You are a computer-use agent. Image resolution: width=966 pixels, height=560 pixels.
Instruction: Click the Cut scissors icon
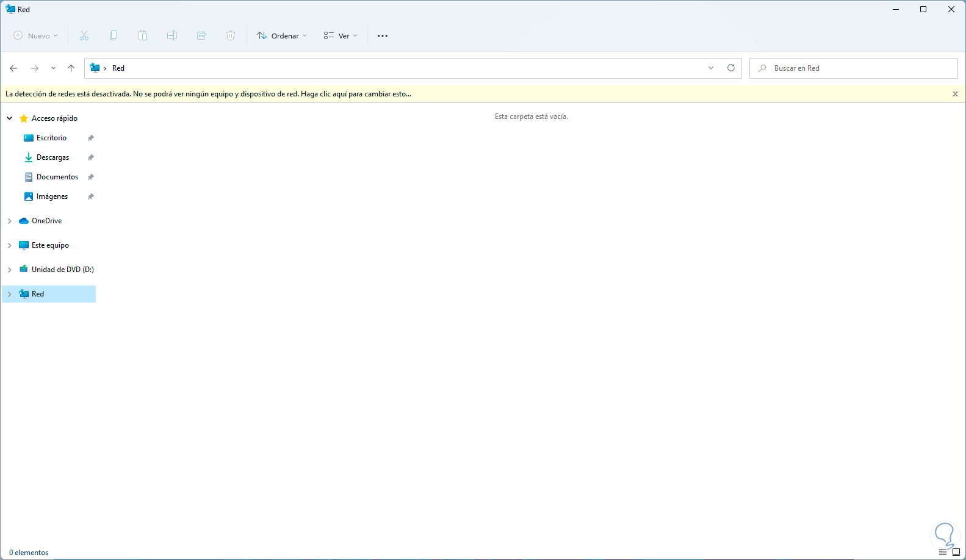tap(84, 35)
